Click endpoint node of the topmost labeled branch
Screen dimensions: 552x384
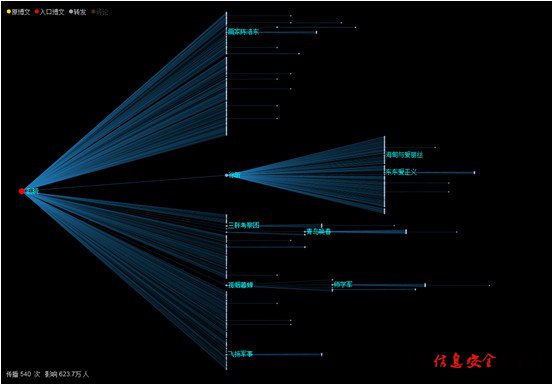click(x=316, y=32)
